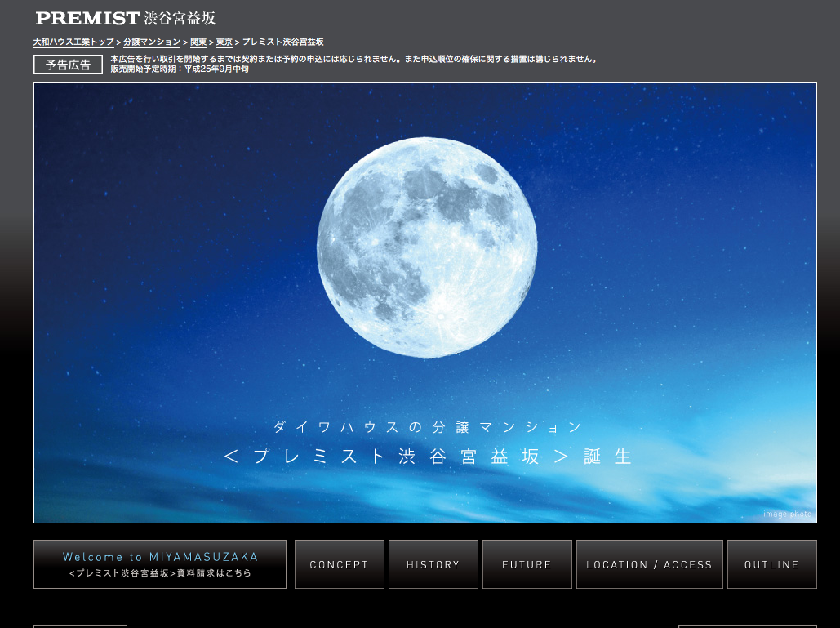The image size is (840, 628).
Task: Click the partially visible box at bottom right
Action: (747, 626)
